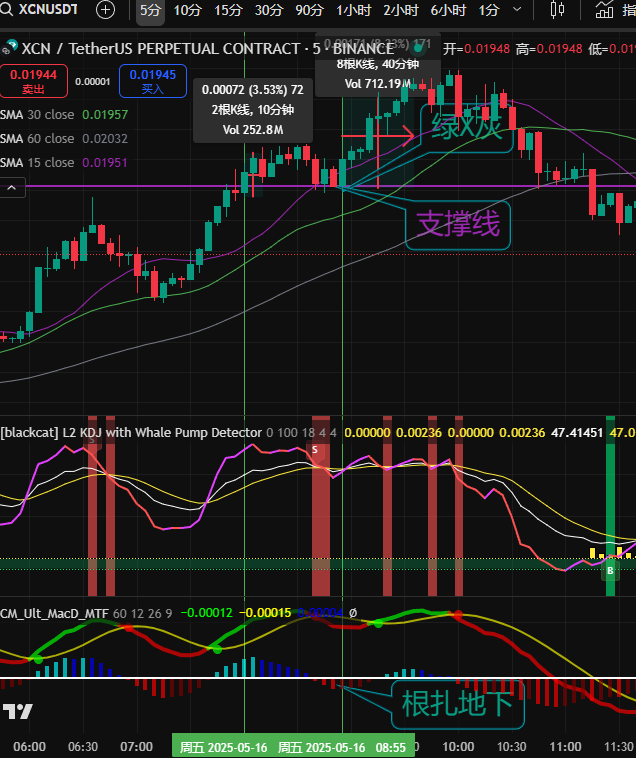Click the 08:55 date label on time axis
Image resolution: width=636 pixels, height=758 pixels.
point(390,748)
